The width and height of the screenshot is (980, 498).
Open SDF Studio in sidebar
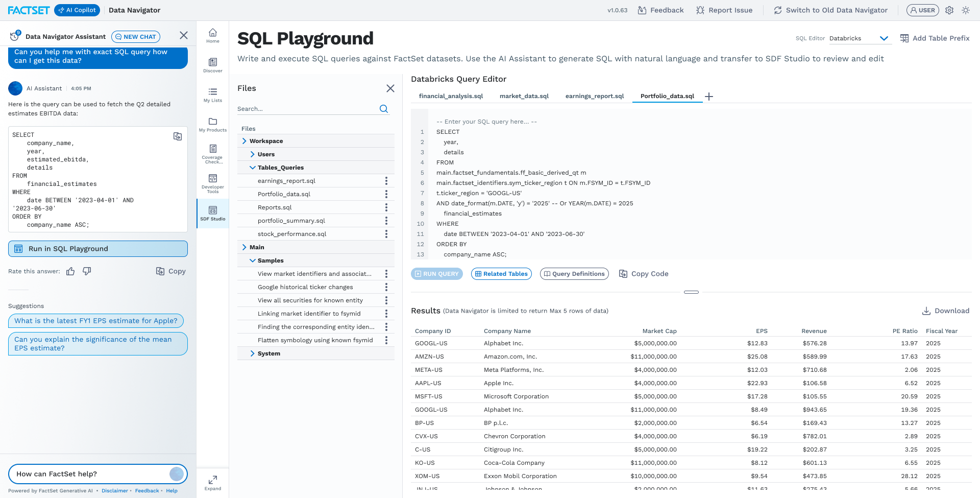(x=213, y=214)
